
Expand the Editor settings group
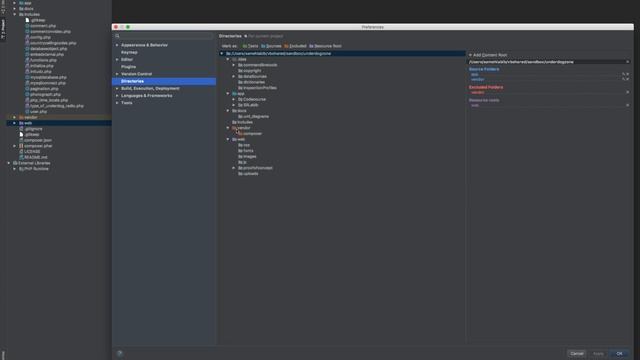click(x=117, y=60)
